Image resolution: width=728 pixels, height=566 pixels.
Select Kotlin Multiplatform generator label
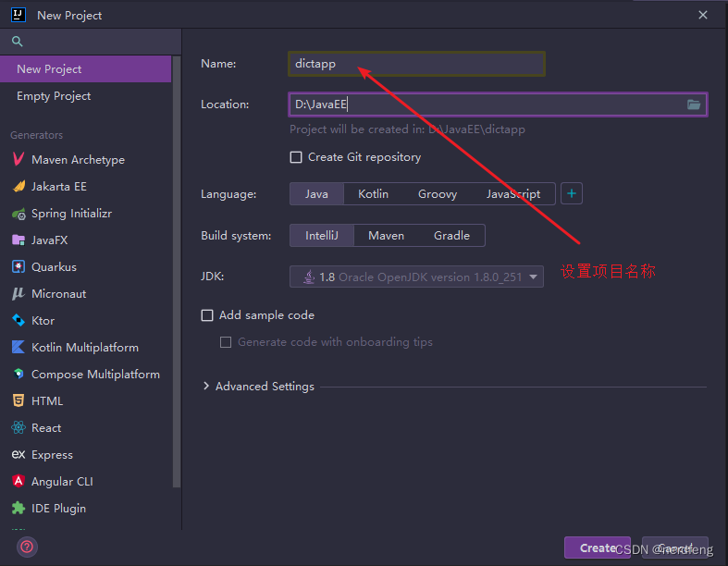click(x=85, y=348)
